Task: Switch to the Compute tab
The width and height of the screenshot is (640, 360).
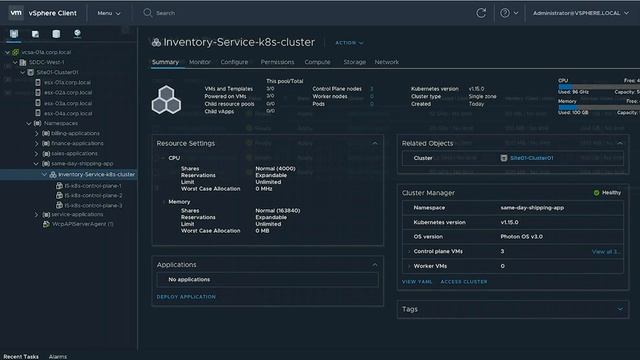Action: pyautogui.click(x=318, y=62)
